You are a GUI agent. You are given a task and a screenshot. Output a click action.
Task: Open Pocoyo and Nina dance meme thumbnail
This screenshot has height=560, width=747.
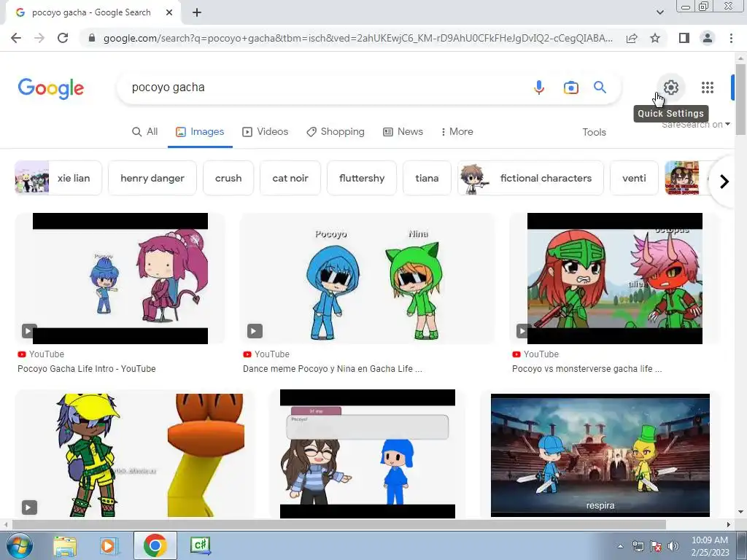(x=368, y=279)
